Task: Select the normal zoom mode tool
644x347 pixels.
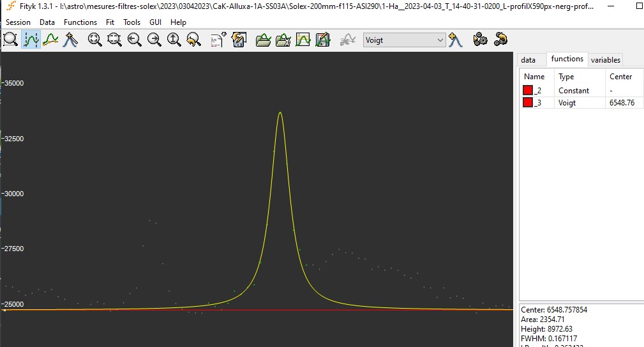Action: coord(10,40)
